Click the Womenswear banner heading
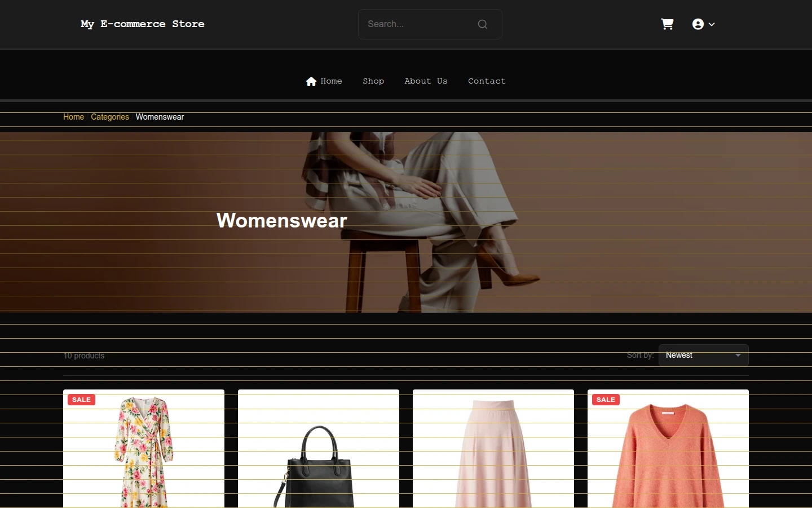812x508 pixels. [282, 220]
